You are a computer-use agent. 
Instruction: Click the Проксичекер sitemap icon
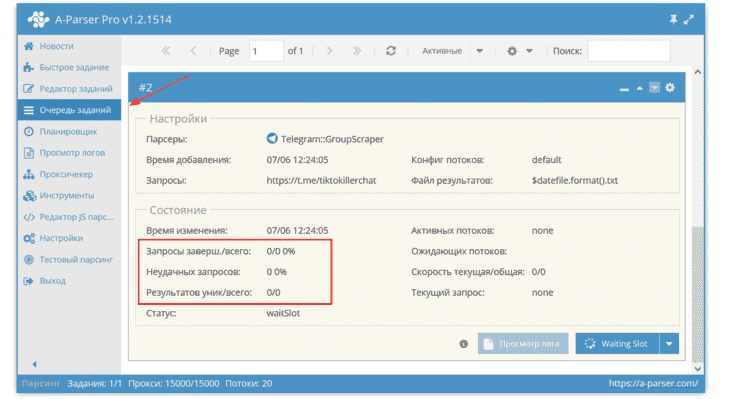[29, 174]
